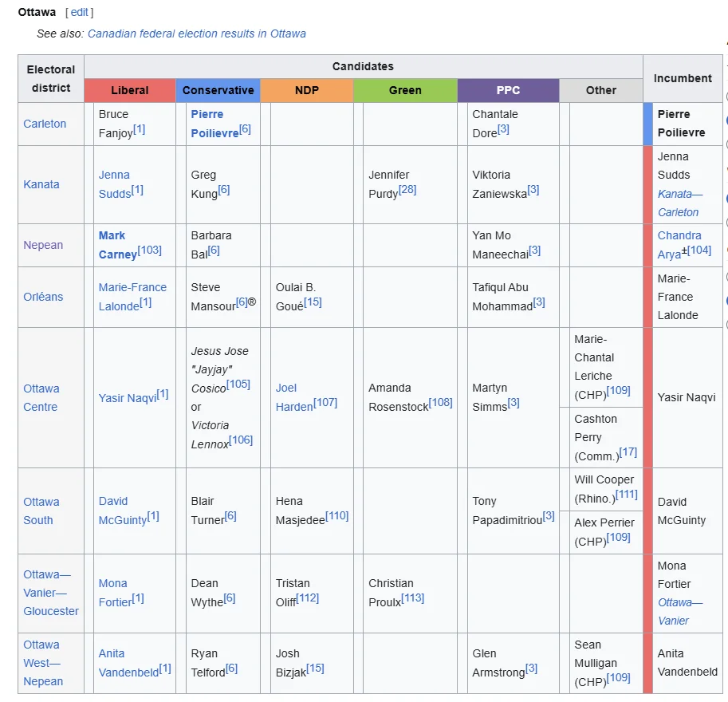Open Canadian federal election results in Ottawa
This screenshot has width=728, height=702.
coord(196,34)
